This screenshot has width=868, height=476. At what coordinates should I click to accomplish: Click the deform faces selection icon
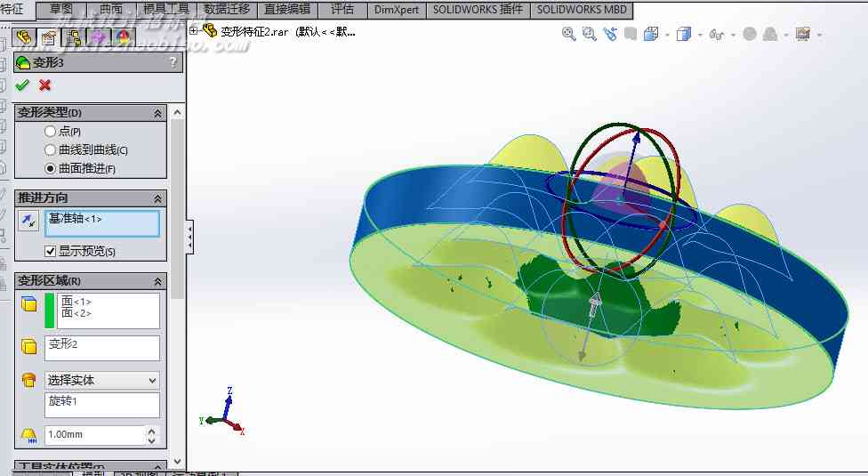pos(28,303)
